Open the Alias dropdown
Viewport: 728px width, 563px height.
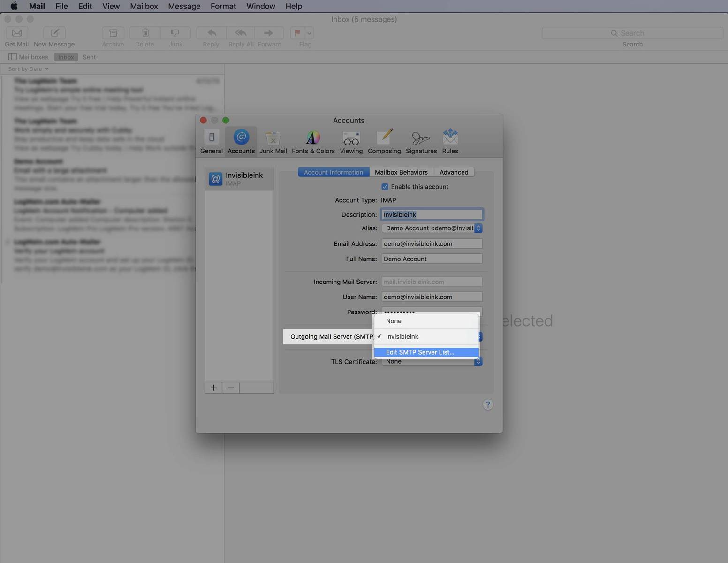[x=432, y=228]
